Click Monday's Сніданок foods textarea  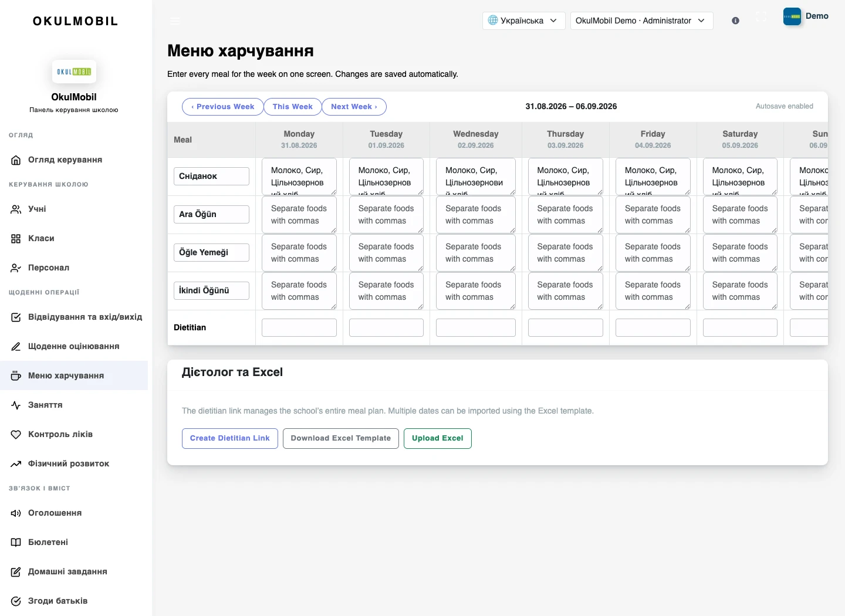click(299, 177)
